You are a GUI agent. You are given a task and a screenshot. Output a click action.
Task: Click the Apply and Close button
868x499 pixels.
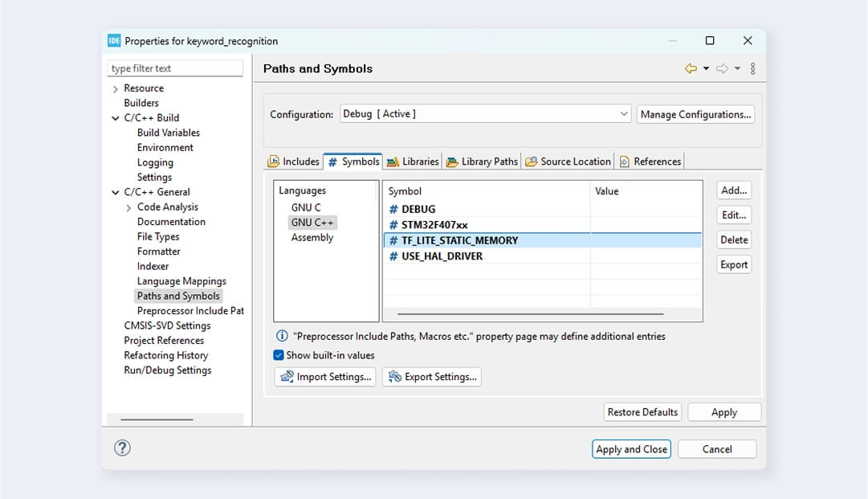pos(631,449)
